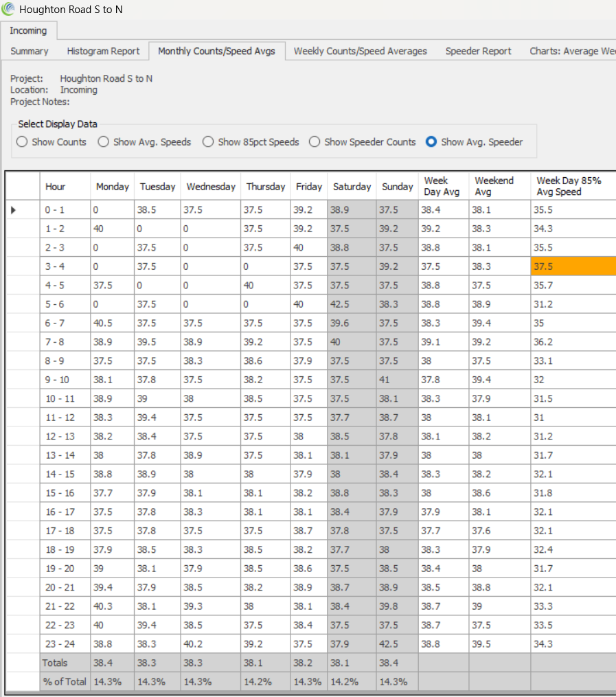This screenshot has width=616, height=697.
Task: Click the app logo icon in title bar
Action: (x=9, y=10)
